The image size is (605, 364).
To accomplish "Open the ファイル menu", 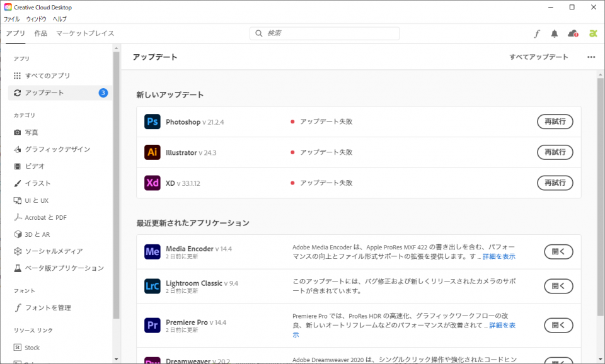I will 11,19.
